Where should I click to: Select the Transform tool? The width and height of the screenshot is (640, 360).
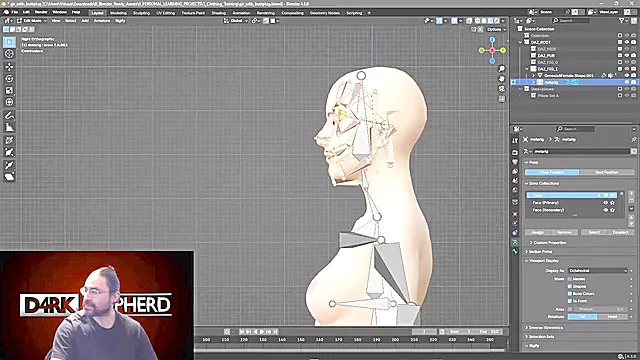[x=9, y=102]
